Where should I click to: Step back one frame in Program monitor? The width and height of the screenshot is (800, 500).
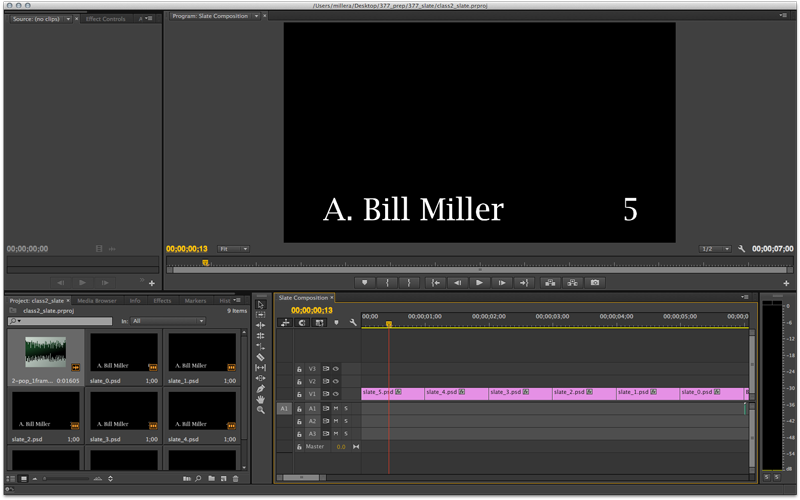click(458, 283)
